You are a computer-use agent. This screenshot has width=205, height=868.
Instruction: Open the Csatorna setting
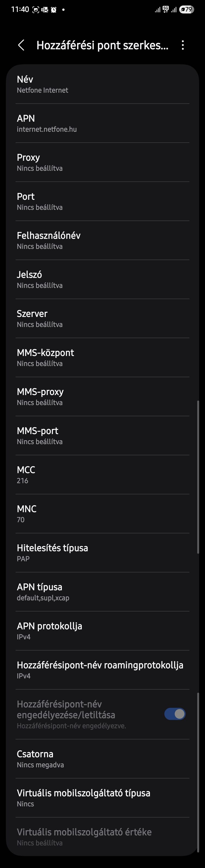tap(102, 759)
